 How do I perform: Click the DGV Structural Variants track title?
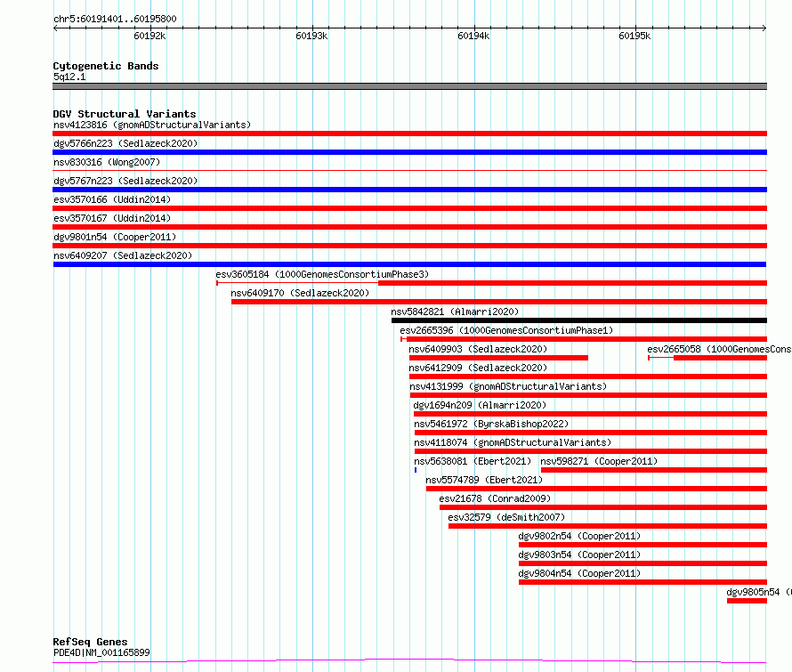point(125,114)
